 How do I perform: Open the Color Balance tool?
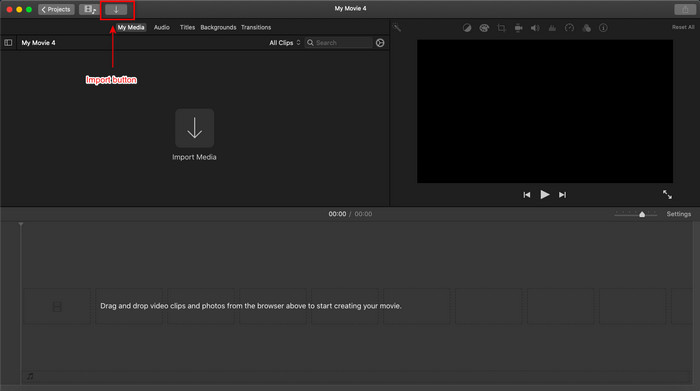click(x=467, y=28)
